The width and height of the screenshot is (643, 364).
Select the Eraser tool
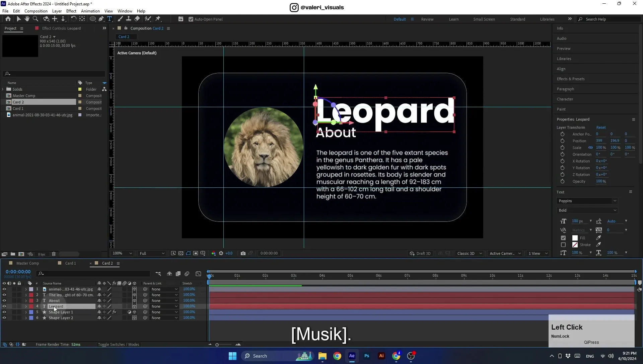click(137, 19)
